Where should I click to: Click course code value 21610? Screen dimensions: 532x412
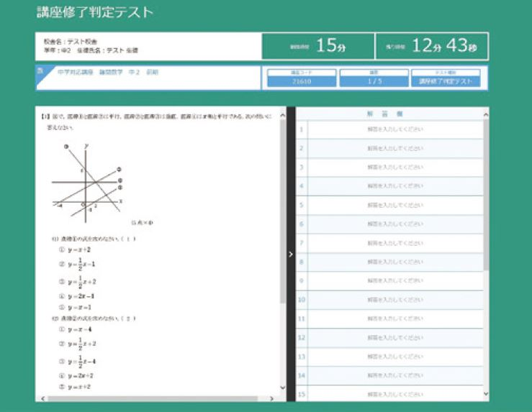[x=302, y=81]
